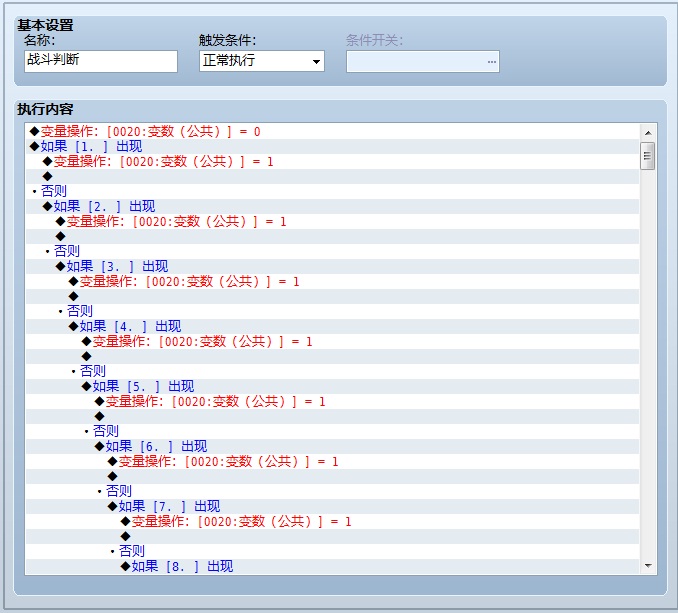Click the 条件开关 ellipsis button
Image resolution: width=678 pixels, height=613 pixels.
(492, 61)
